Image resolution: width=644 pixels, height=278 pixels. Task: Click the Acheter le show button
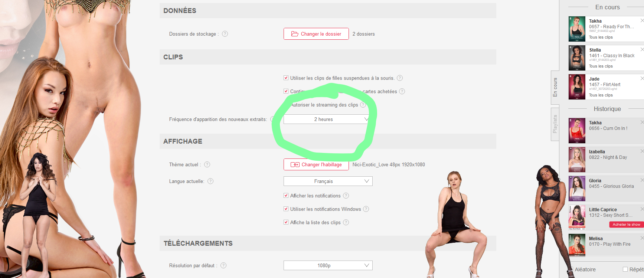click(x=626, y=225)
